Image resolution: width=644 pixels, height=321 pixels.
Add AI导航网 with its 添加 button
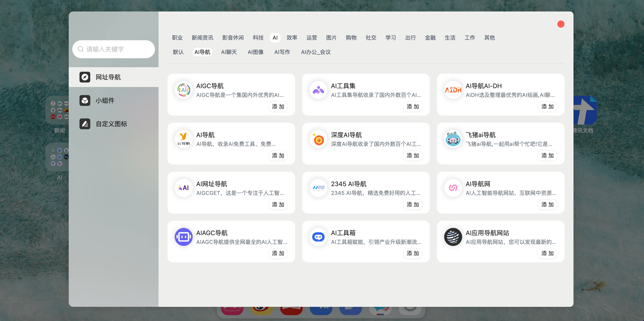point(547,204)
